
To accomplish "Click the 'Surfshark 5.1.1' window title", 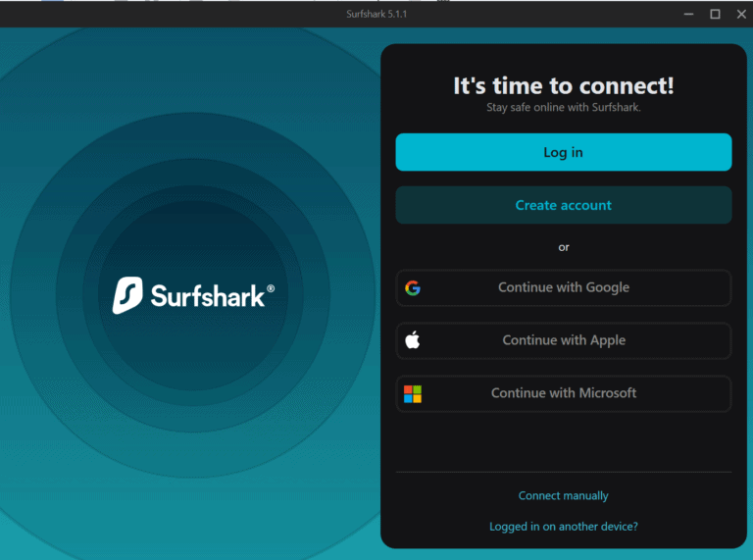I will tap(376, 14).
